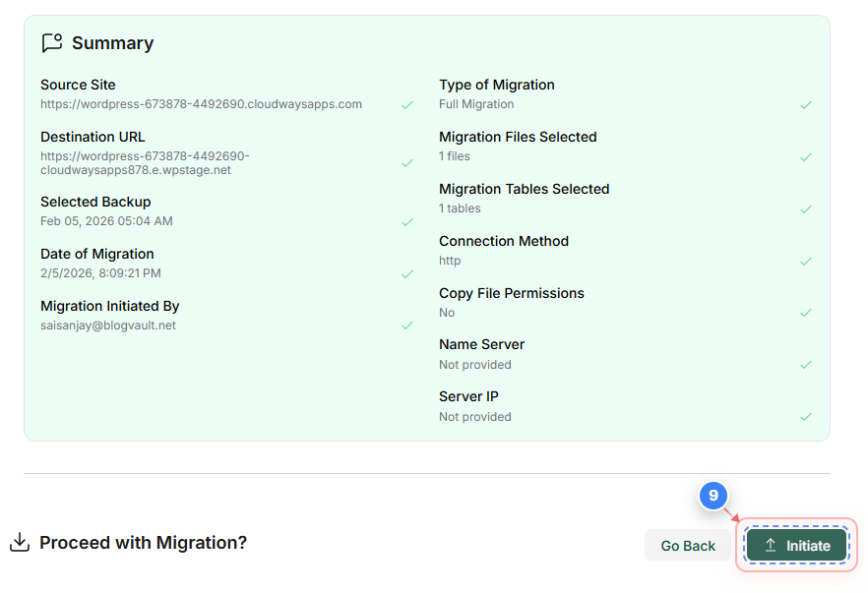Click the green checkmark next to Source Site
868x593 pixels.
pyautogui.click(x=407, y=103)
